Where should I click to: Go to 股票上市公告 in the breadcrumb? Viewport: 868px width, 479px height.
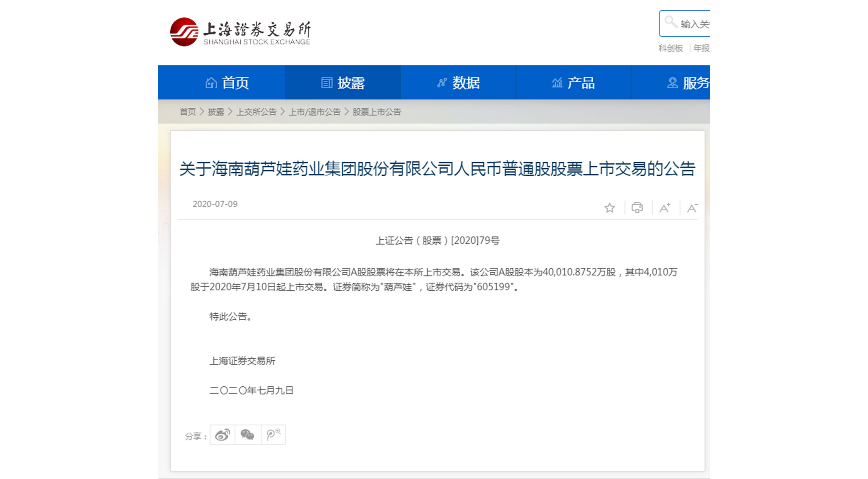pos(377,112)
